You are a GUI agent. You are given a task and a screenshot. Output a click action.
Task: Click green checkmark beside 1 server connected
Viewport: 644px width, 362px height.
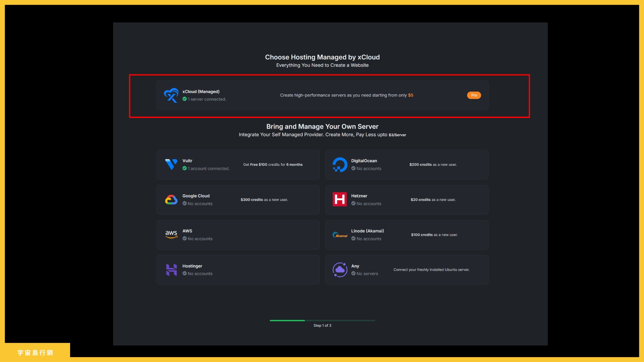[x=184, y=99]
